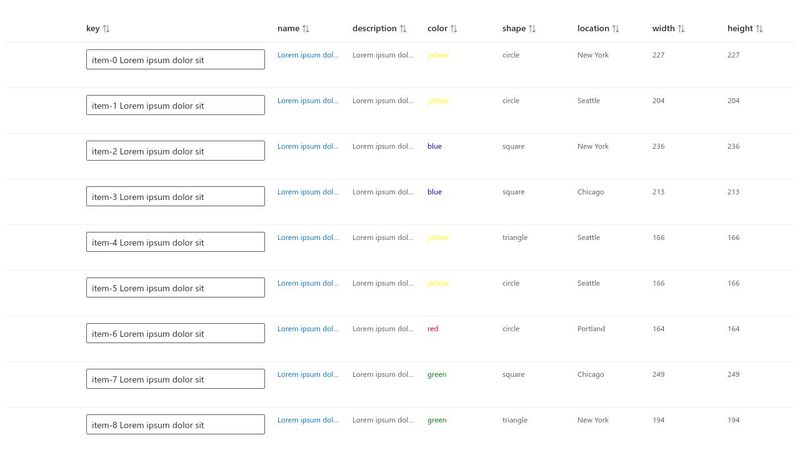Open name link in item-0 row
Image resolution: width=800 pixels, height=450 pixels.
(x=308, y=55)
